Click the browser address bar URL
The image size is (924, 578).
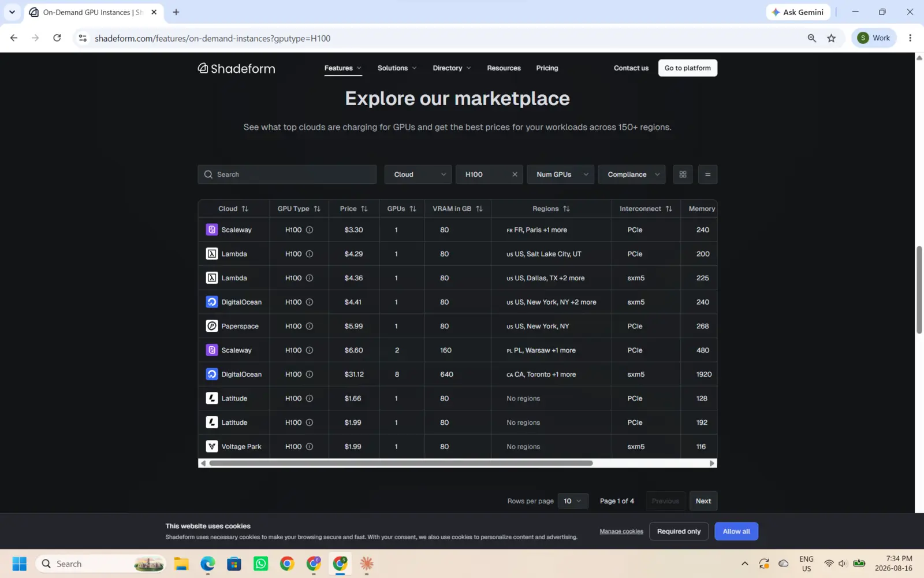pos(213,38)
